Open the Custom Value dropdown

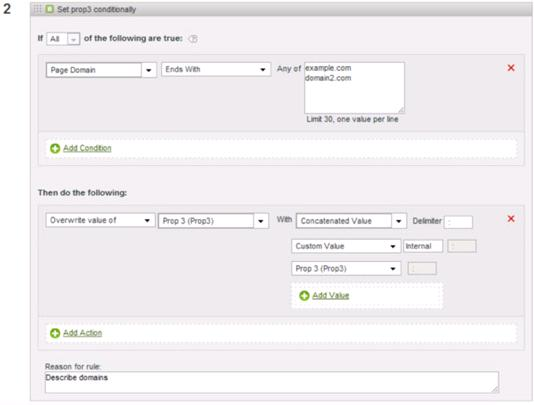(x=346, y=246)
